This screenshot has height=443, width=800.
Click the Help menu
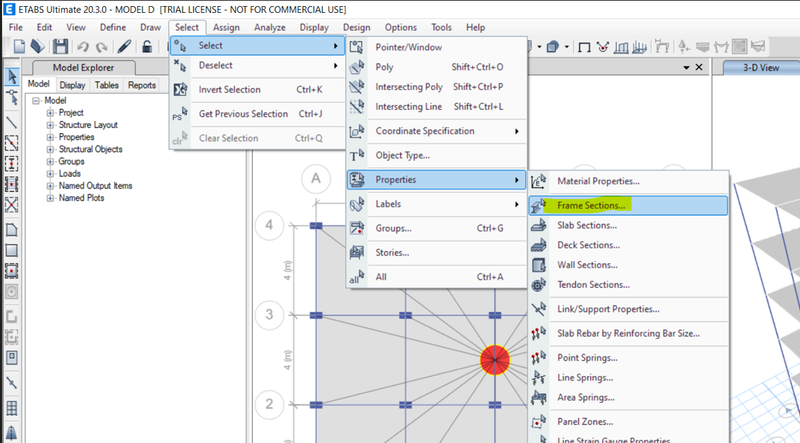pos(476,28)
